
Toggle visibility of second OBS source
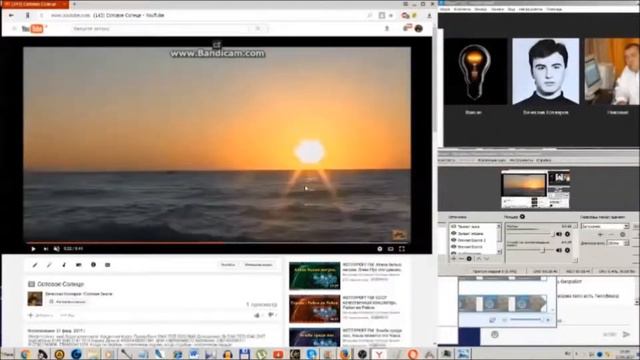(453, 233)
